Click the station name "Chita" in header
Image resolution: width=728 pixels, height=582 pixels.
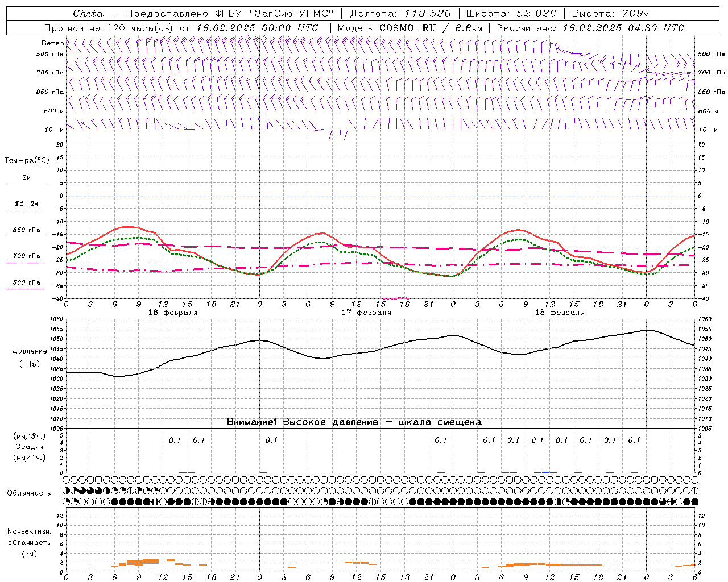[x=88, y=14]
